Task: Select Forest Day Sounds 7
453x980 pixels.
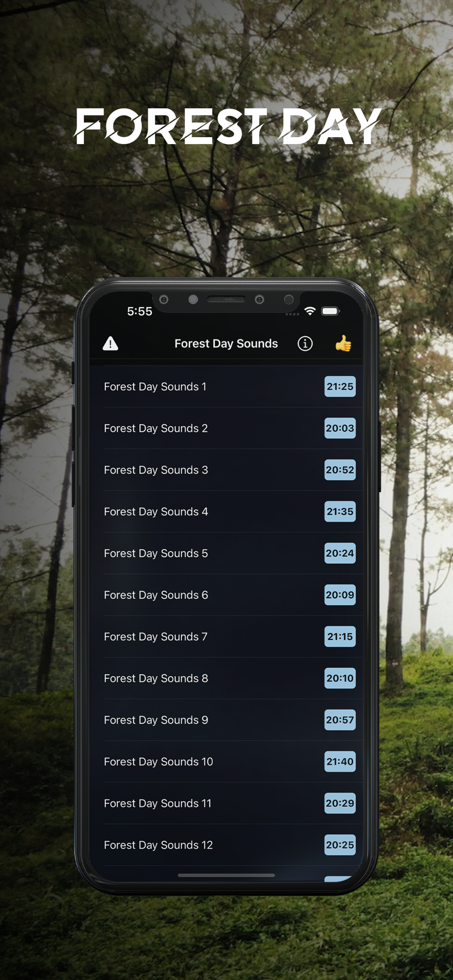Action: 226,637
